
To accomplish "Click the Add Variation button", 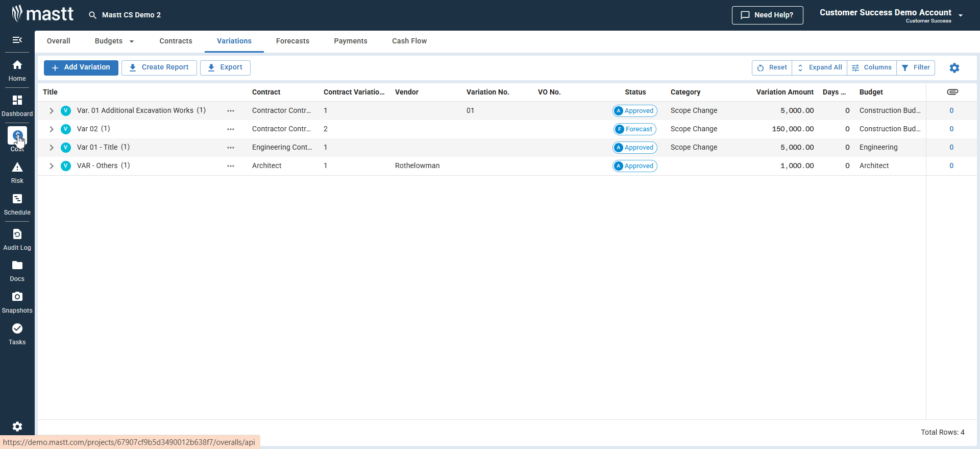I will (x=81, y=67).
